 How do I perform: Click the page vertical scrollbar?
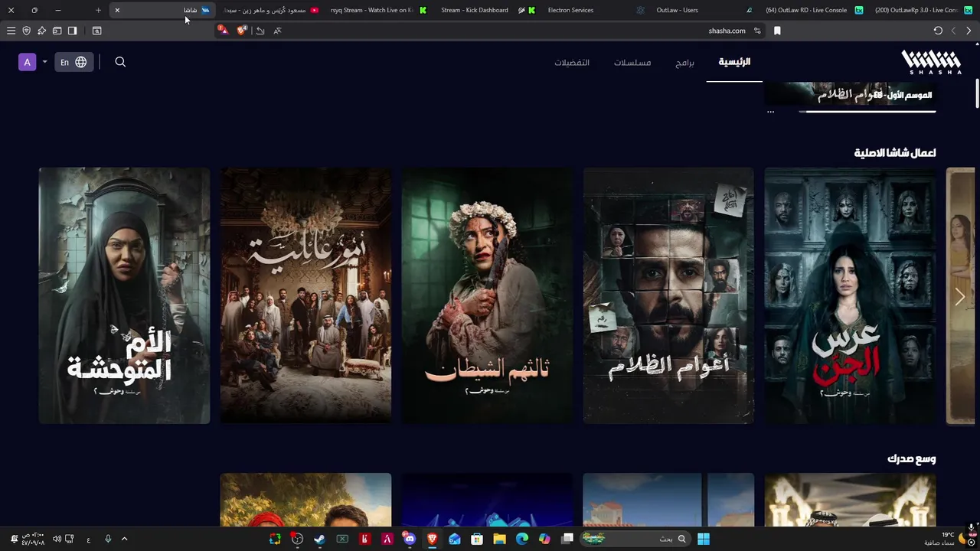977,93
